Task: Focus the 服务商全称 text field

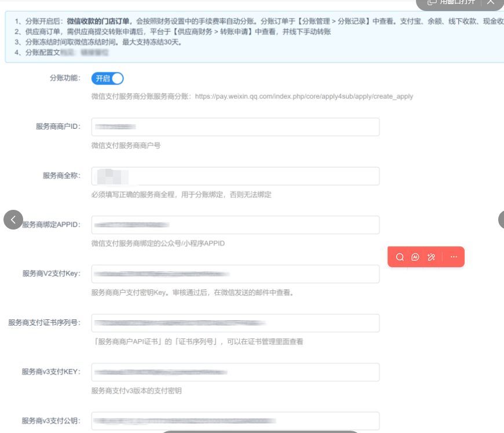Action: click(235, 176)
